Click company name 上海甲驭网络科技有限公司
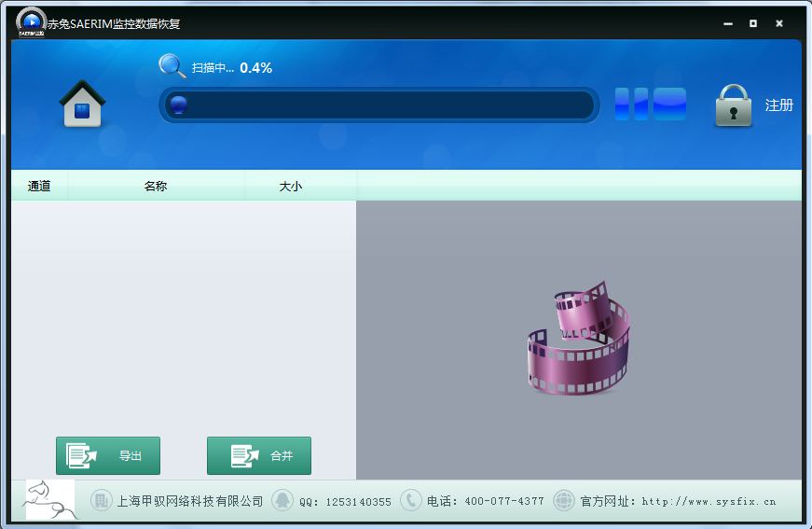 point(190,501)
